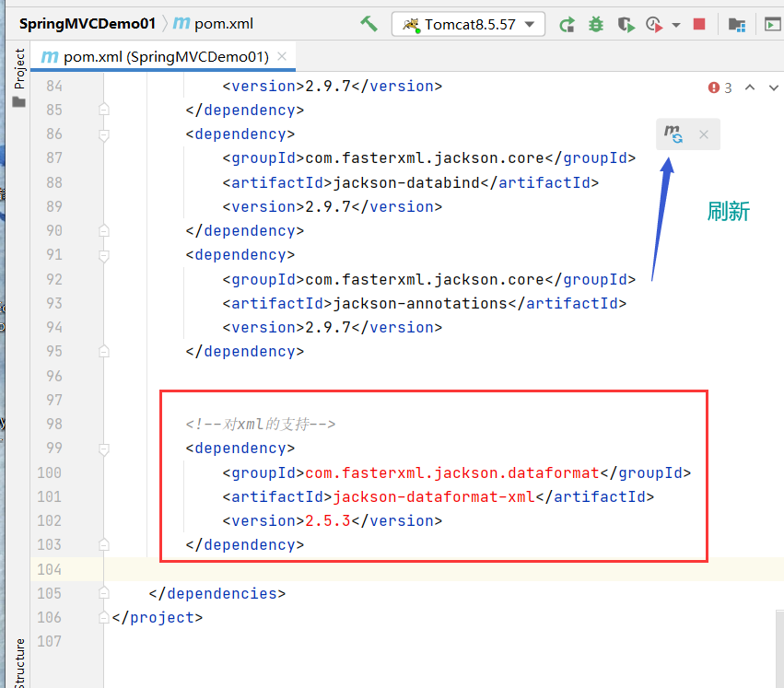The height and width of the screenshot is (688, 784).
Task: Go to previous highlighted error arrow
Action: (x=750, y=87)
